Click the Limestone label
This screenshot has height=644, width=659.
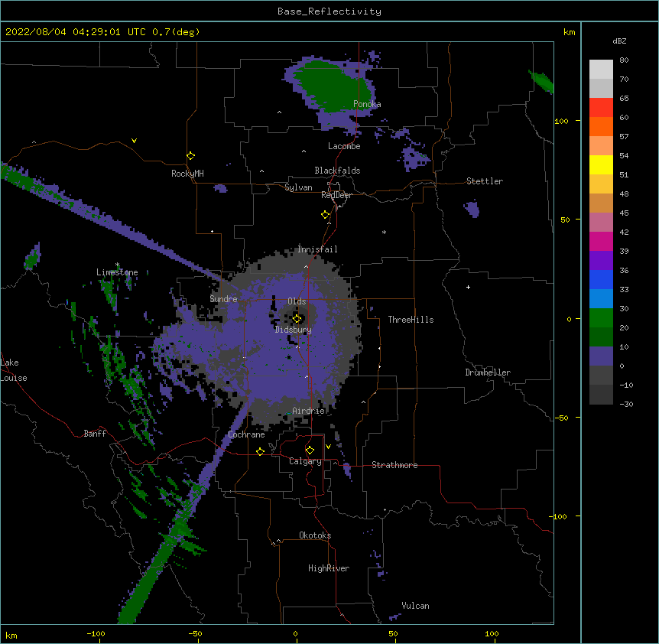click(117, 272)
